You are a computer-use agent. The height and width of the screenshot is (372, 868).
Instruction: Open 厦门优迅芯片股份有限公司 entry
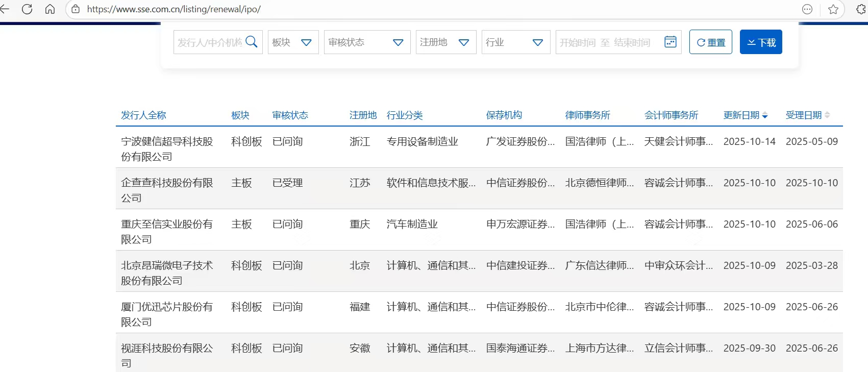click(x=167, y=314)
